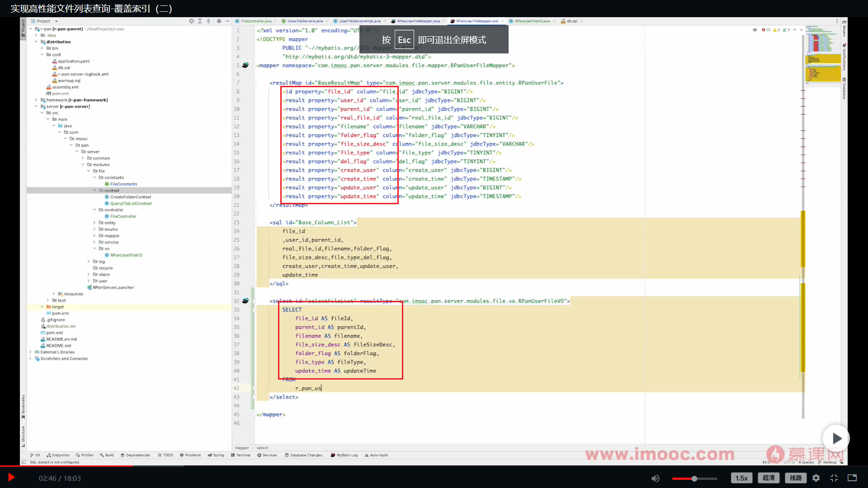
Task: Expand the framework [r-pan-framework] module
Action: [36, 100]
